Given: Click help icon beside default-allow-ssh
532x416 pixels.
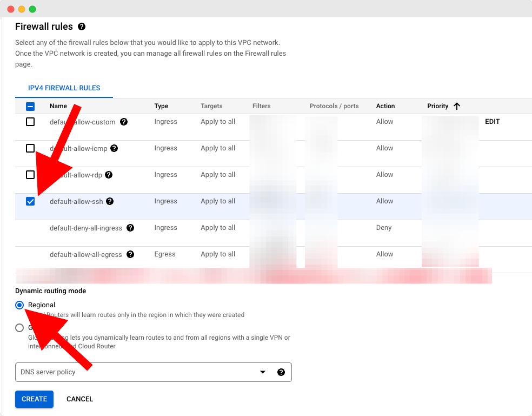Looking at the screenshot, I should point(110,201).
